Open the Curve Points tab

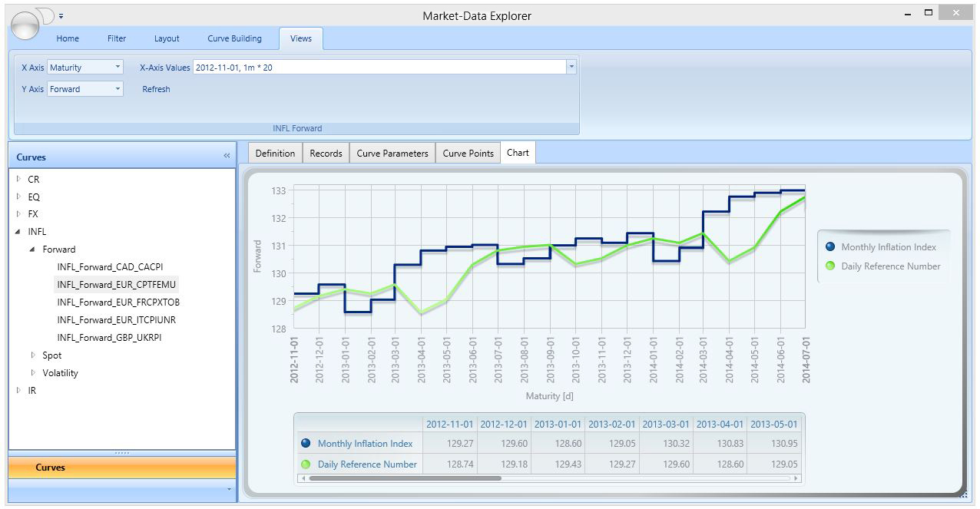468,153
